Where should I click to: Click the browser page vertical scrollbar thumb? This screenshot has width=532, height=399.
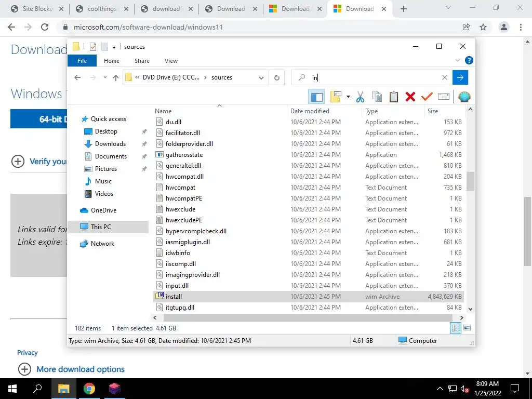pos(528,231)
